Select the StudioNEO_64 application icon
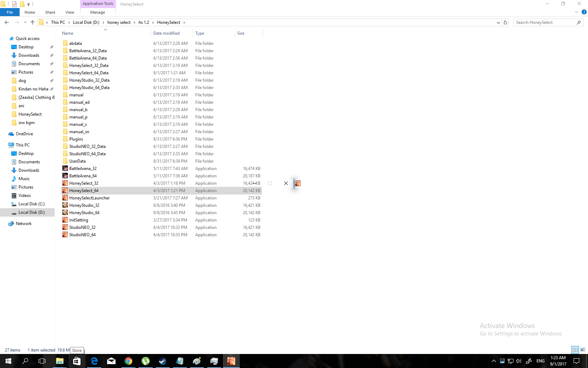Image resolution: width=588 pixels, height=368 pixels. point(65,235)
